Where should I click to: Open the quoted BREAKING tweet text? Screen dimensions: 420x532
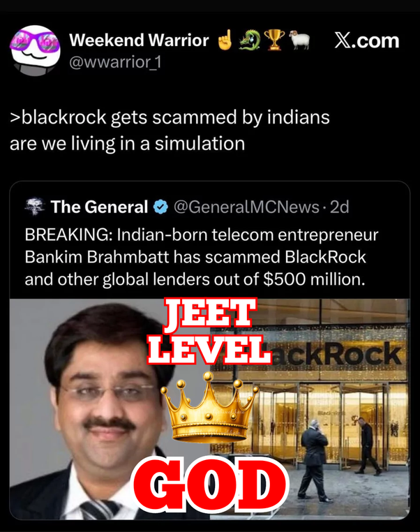[x=202, y=257]
